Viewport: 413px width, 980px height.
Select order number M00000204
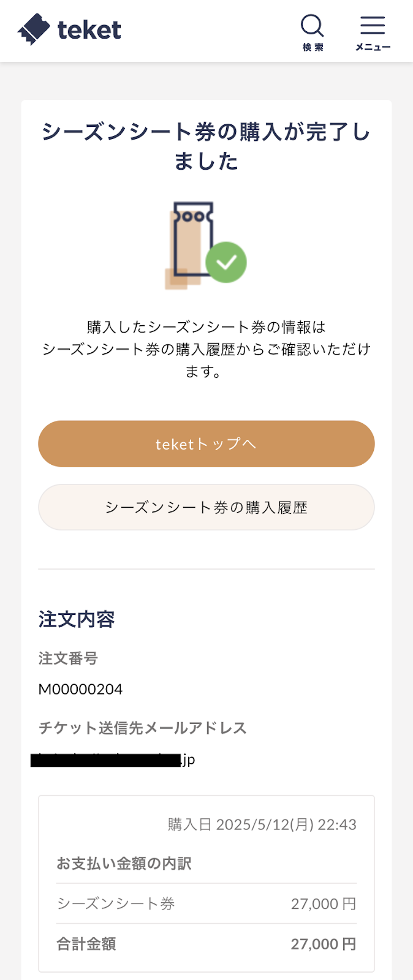tap(80, 690)
